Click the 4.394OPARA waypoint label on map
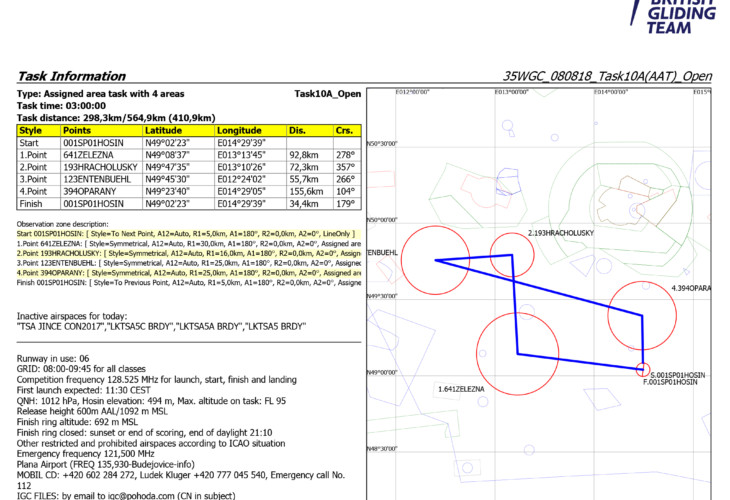 tap(690, 288)
